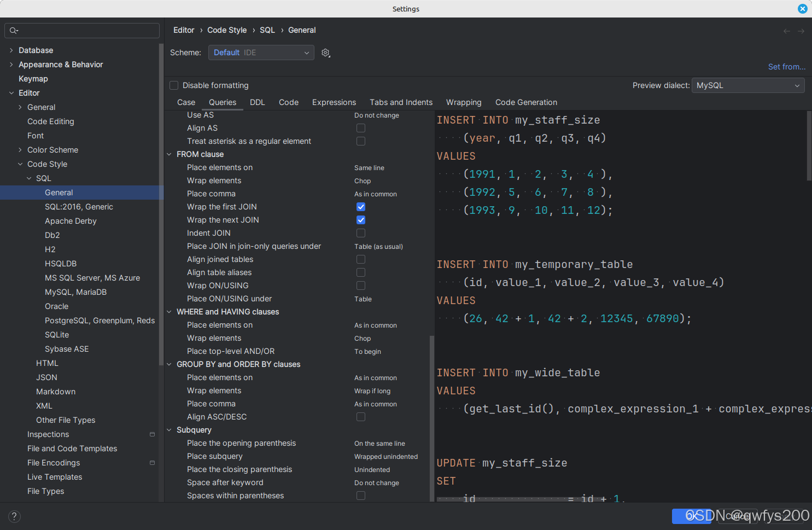Open Live Templates settings

point(55,477)
